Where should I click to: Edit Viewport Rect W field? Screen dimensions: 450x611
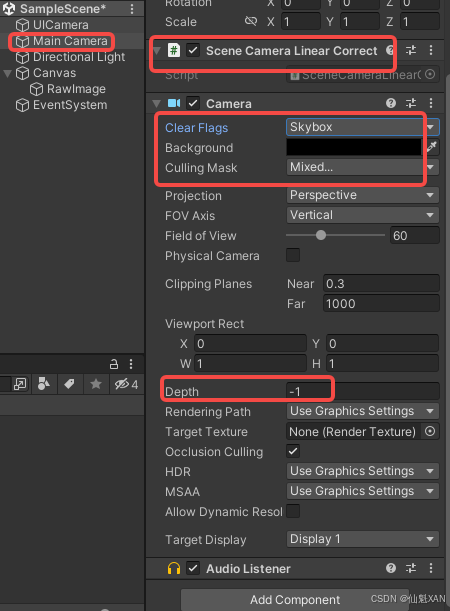[250, 364]
